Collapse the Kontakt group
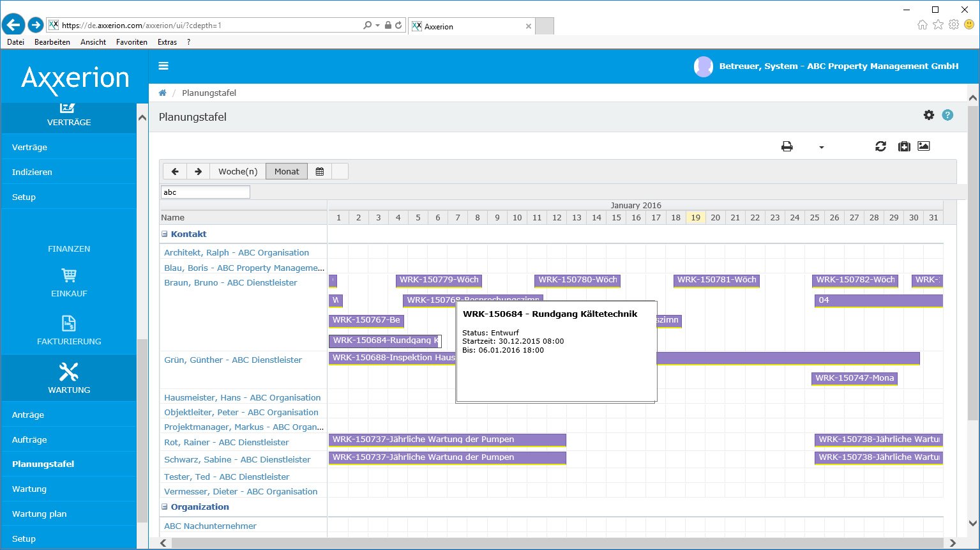The width and height of the screenshot is (980, 550). coord(165,234)
